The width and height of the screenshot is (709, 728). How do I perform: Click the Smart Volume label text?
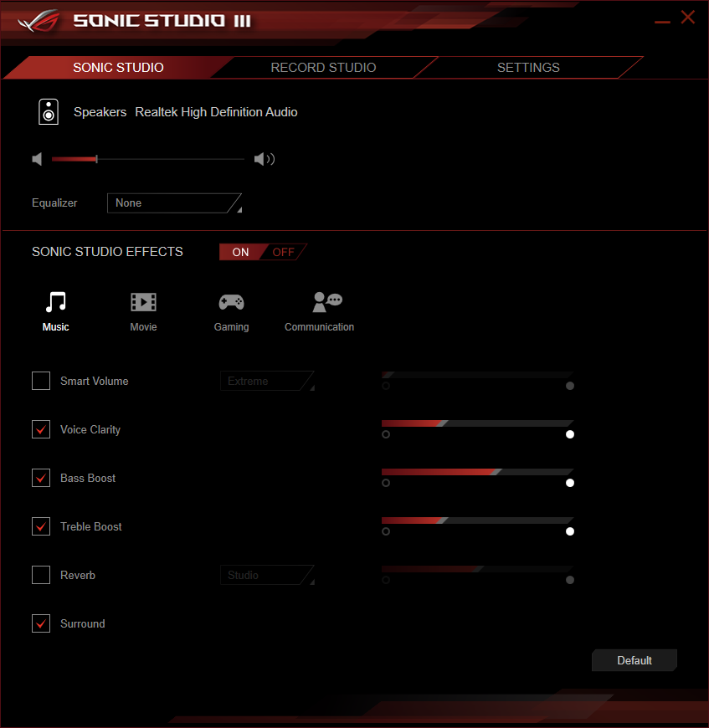coord(95,381)
